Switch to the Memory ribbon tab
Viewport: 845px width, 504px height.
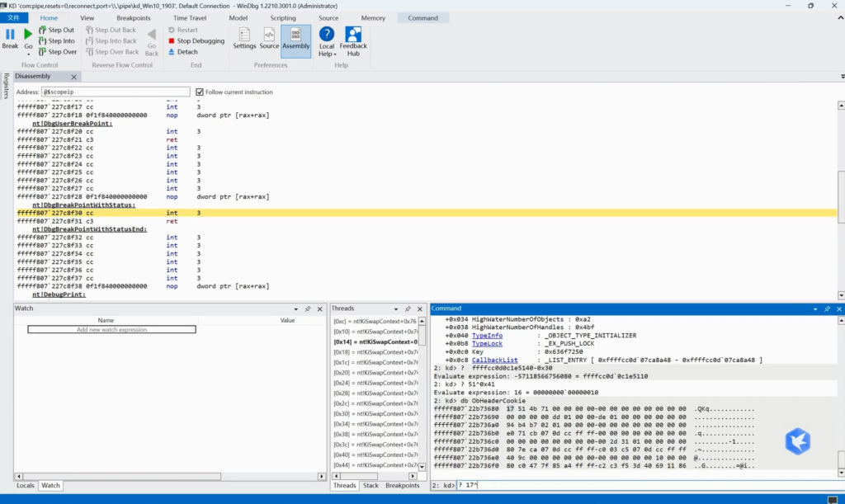373,18
